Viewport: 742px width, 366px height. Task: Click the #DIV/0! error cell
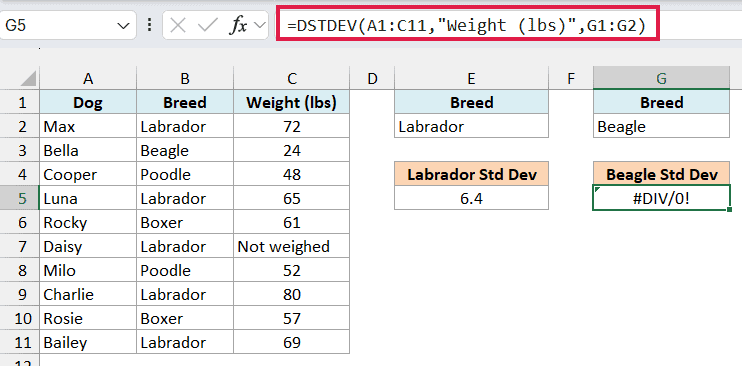tap(661, 198)
